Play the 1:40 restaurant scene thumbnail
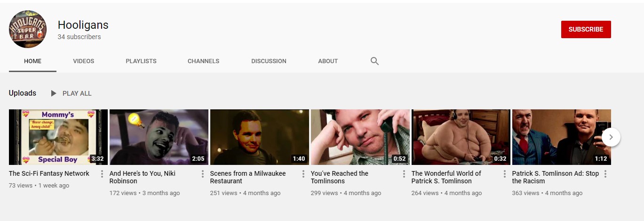 [260, 137]
